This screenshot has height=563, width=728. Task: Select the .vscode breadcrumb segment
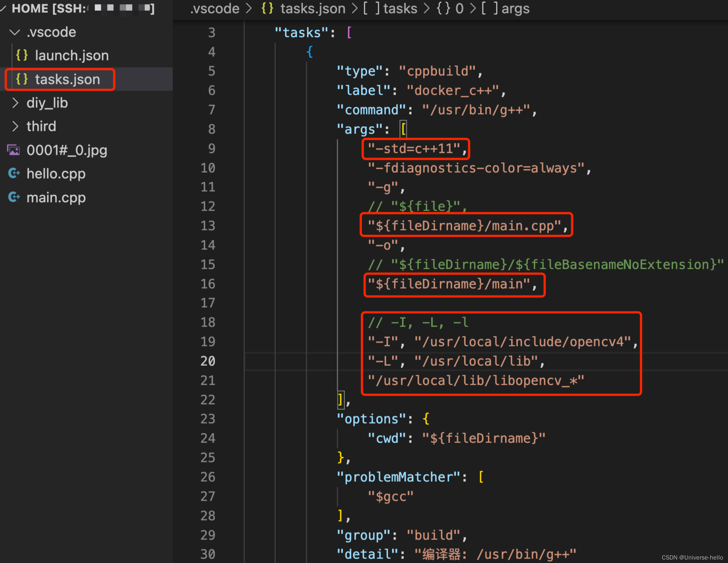215,8
